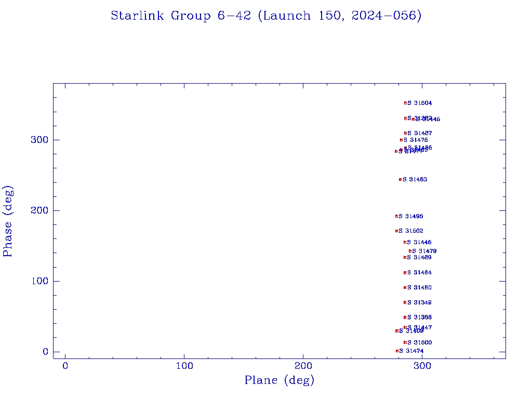
Task: Click the 200 tick label on x-axis
Action: click(303, 366)
